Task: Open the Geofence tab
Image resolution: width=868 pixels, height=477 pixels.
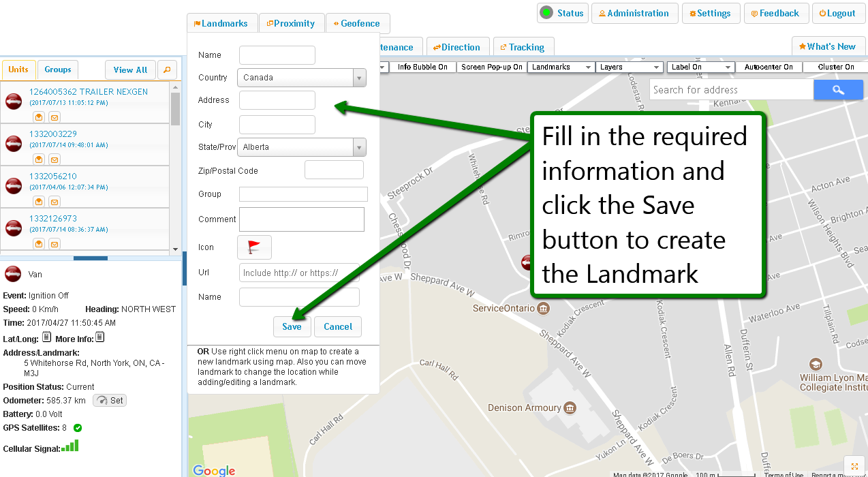Action: 358,23
